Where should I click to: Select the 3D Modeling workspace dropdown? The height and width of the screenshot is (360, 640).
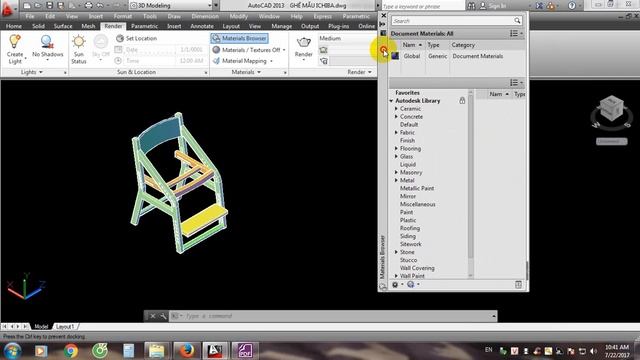pos(171,6)
